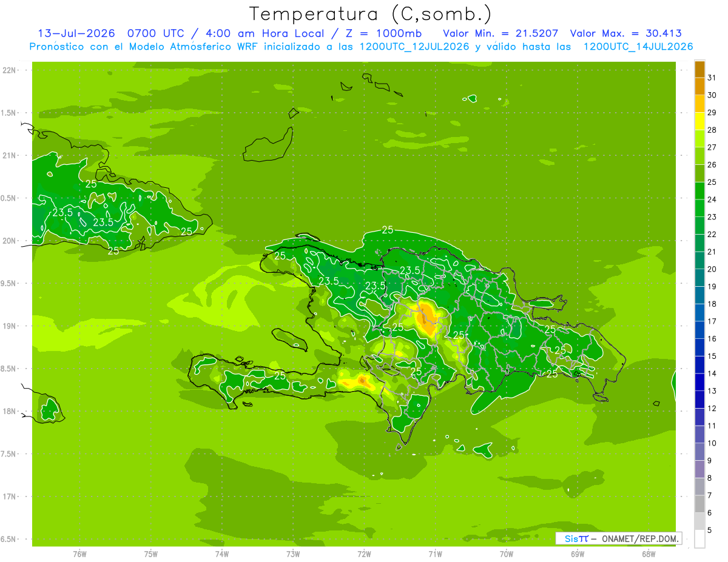Click the colorbar label "28"
Viewport: 728px width, 562px height.
[712, 130]
